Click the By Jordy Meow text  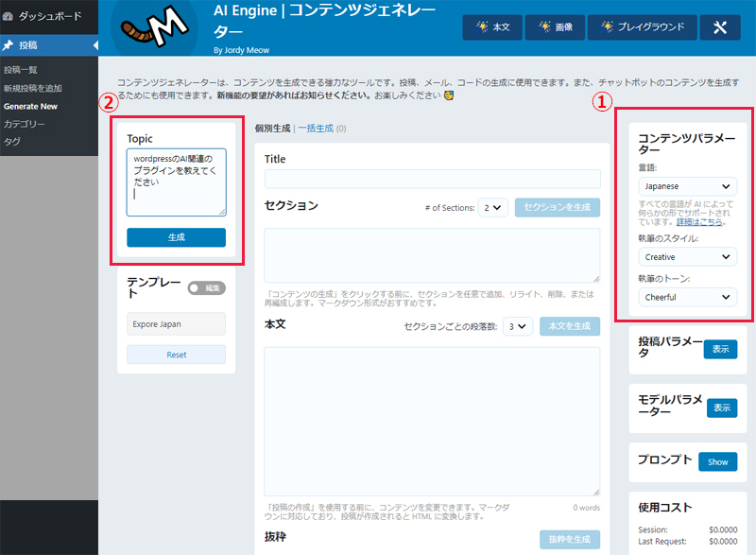[242, 50]
